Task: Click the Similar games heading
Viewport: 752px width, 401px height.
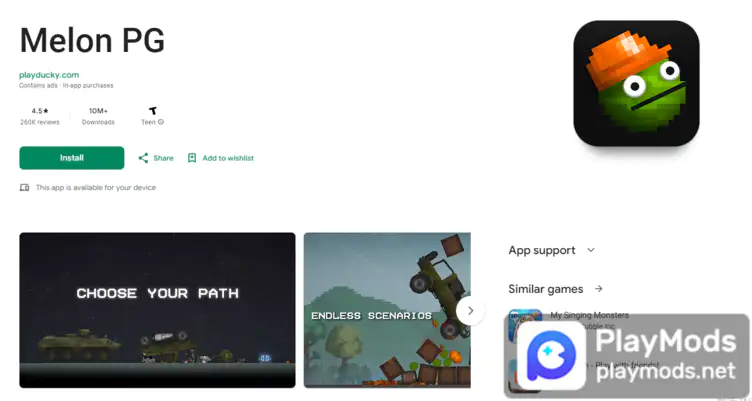Action: 546,289
